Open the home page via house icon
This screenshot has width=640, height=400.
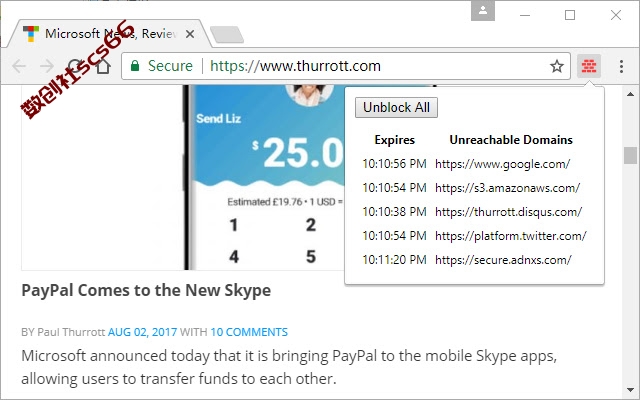tap(103, 66)
